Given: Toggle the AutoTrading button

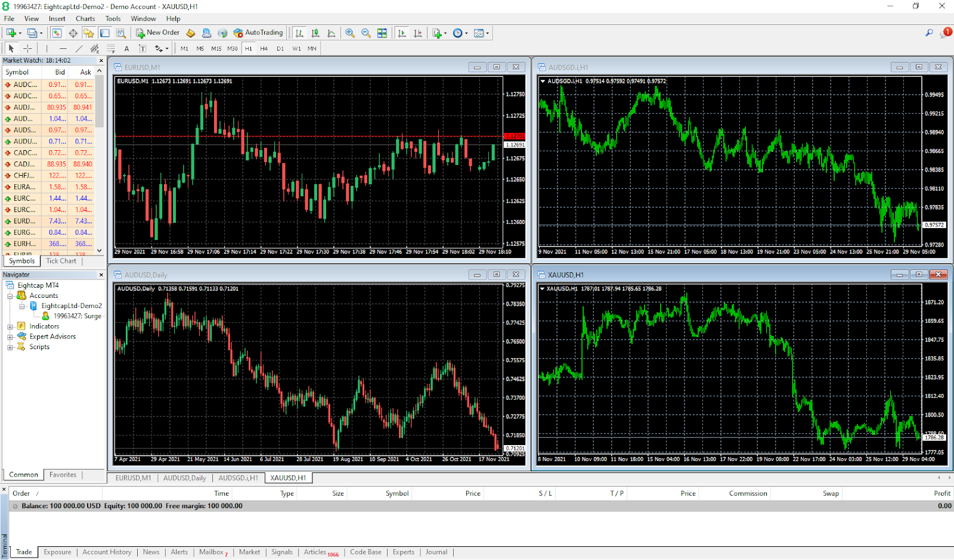Looking at the screenshot, I should pyautogui.click(x=258, y=33).
